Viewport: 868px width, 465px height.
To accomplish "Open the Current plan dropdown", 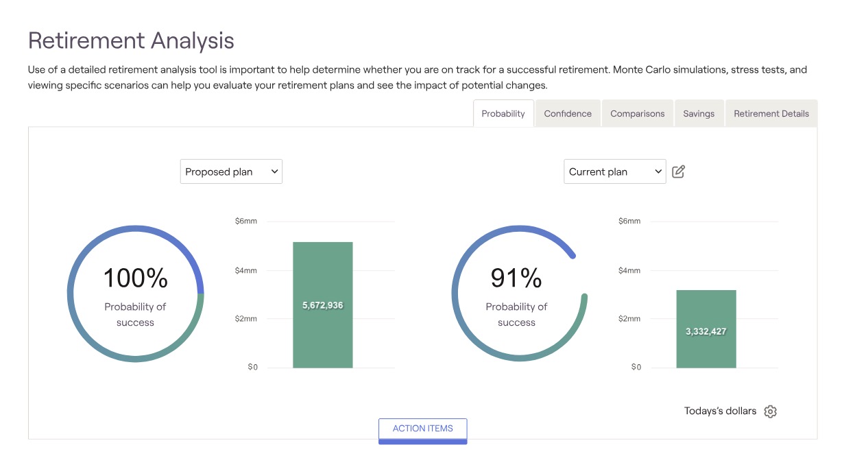I will pyautogui.click(x=614, y=171).
